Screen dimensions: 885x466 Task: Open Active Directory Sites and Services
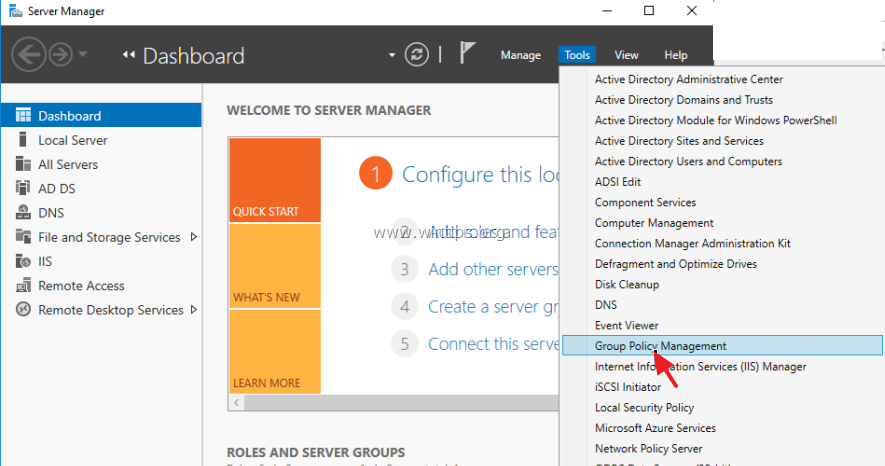(x=679, y=141)
